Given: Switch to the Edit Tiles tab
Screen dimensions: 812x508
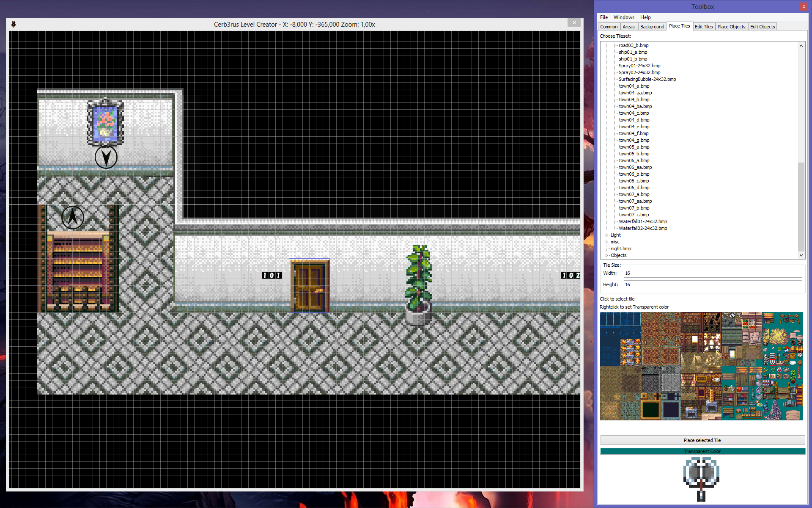Looking at the screenshot, I should pos(704,26).
